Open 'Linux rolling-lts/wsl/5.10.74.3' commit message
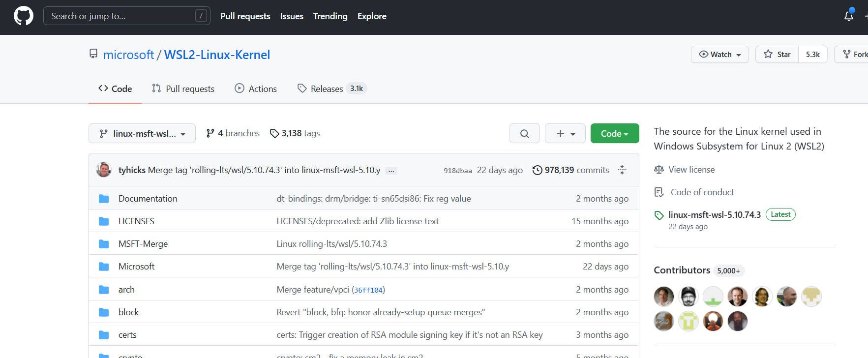This screenshot has height=358, width=868. [x=332, y=244]
